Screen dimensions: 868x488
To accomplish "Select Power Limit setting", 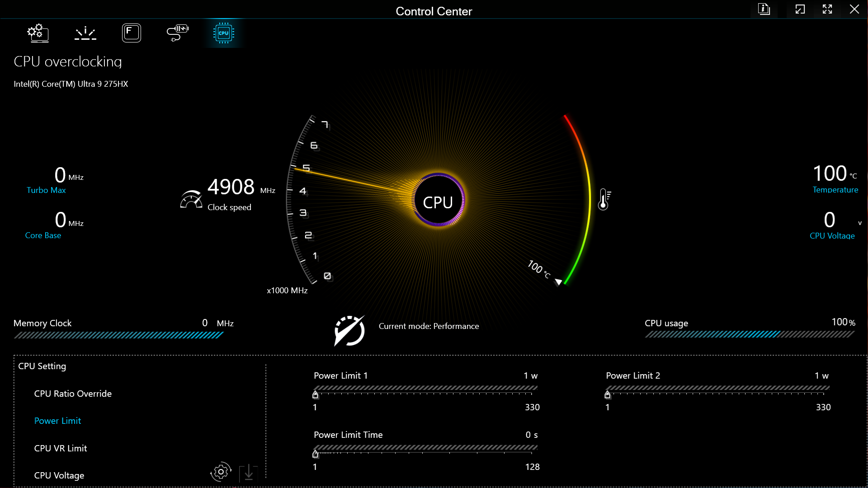I will click(x=57, y=421).
